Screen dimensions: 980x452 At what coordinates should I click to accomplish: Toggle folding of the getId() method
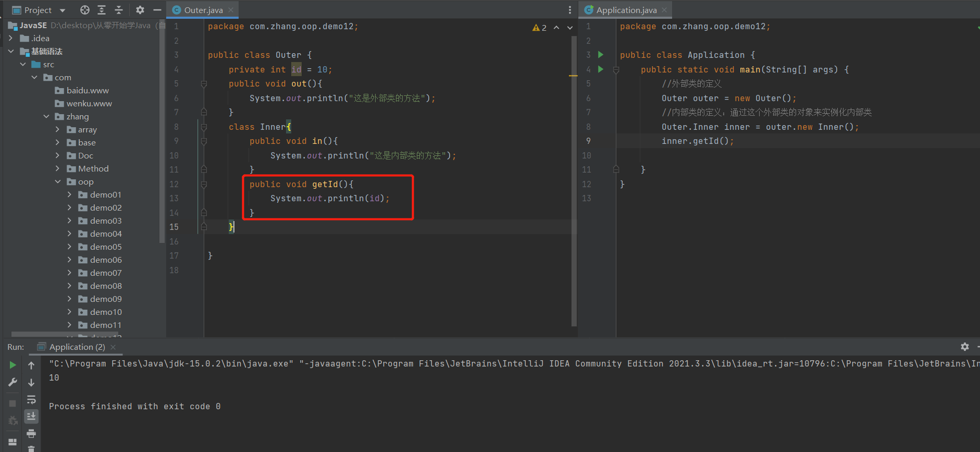tap(204, 184)
